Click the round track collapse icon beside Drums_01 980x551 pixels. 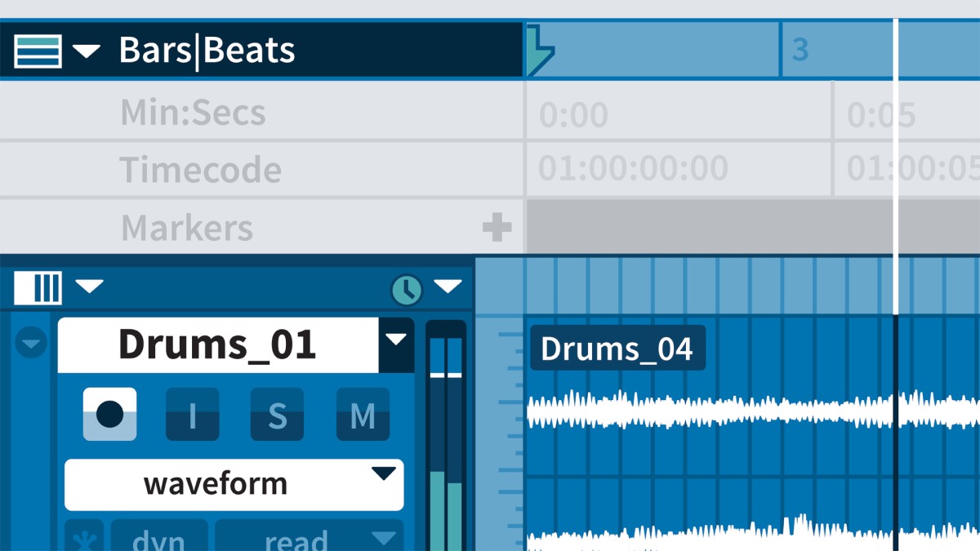[x=31, y=343]
